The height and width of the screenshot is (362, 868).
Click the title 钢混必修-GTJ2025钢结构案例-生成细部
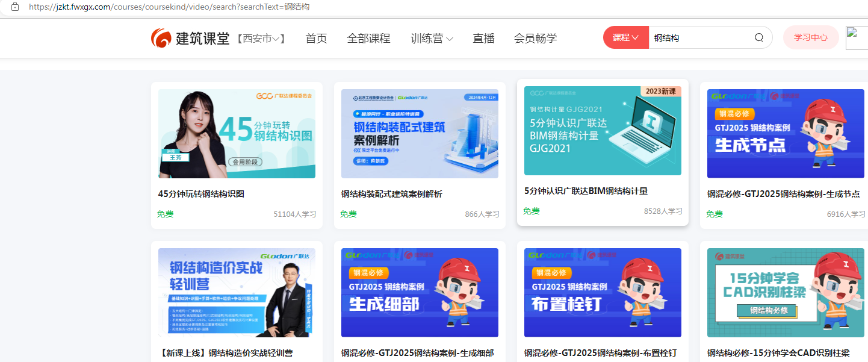tap(417, 353)
